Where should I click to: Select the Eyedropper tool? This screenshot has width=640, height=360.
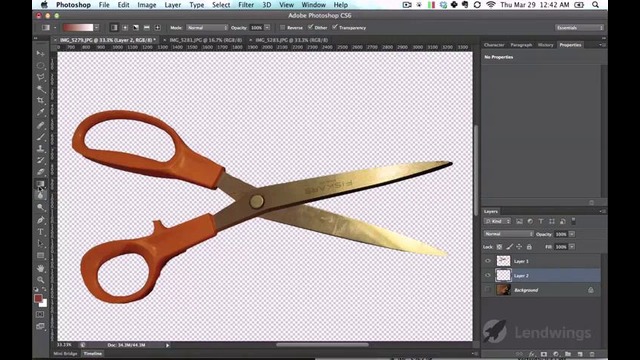pyautogui.click(x=40, y=112)
